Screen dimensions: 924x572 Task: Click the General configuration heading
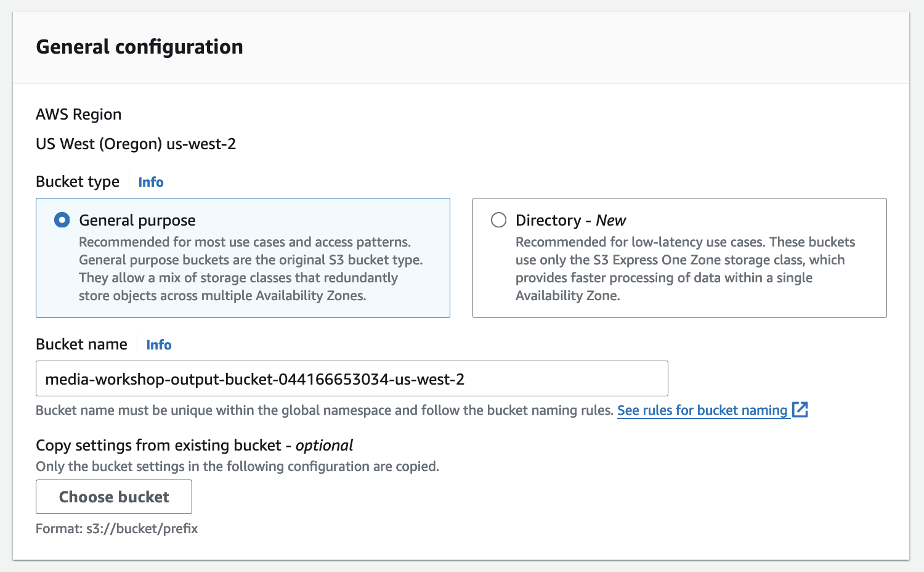[139, 47]
